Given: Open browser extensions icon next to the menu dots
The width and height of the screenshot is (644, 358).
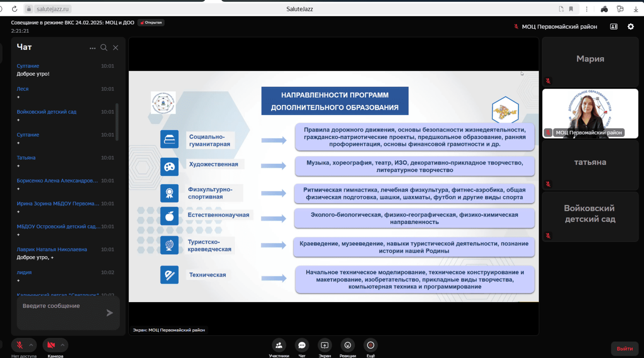Looking at the screenshot, I should click(x=604, y=9).
